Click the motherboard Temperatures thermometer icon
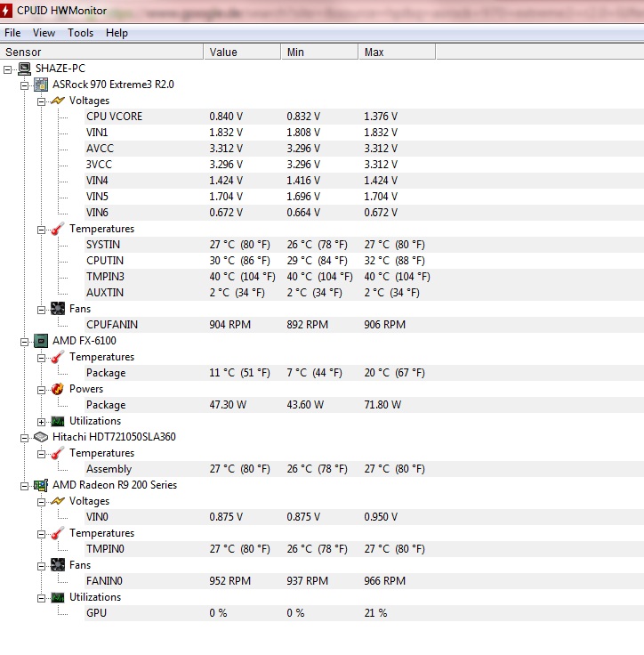Screen dimensions: 644x655 tap(58, 229)
